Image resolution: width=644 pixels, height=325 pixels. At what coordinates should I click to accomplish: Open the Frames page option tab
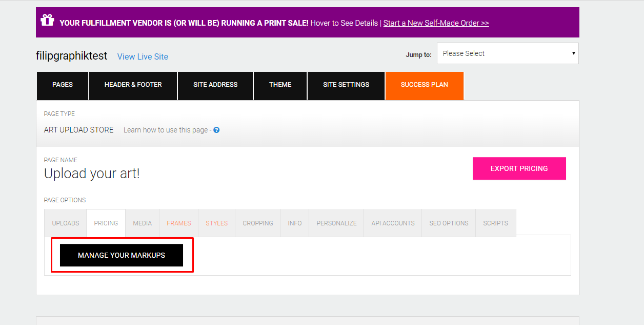point(178,223)
